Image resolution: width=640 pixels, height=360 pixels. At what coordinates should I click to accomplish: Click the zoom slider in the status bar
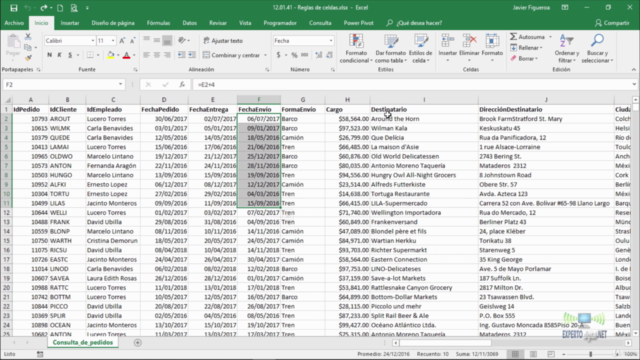590,354
